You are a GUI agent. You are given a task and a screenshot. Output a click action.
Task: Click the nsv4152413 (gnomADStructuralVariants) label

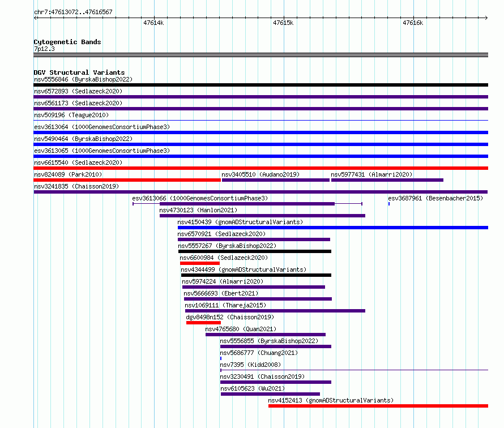click(331, 400)
